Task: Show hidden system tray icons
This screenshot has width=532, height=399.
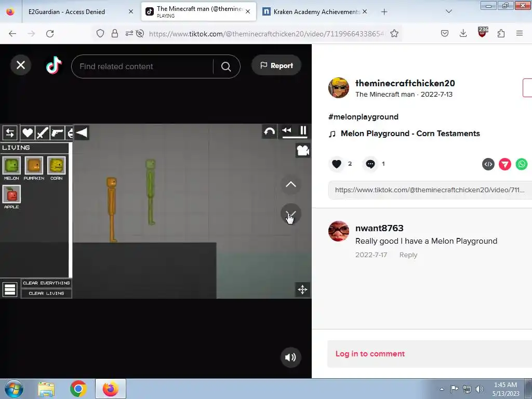Action: pyautogui.click(x=442, y=389)
